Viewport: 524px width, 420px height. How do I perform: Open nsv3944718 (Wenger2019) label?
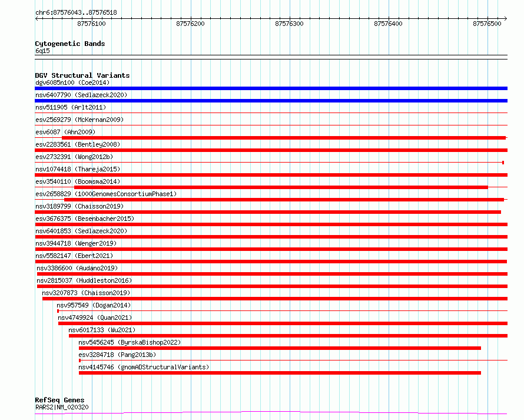[x=76, y=243]
